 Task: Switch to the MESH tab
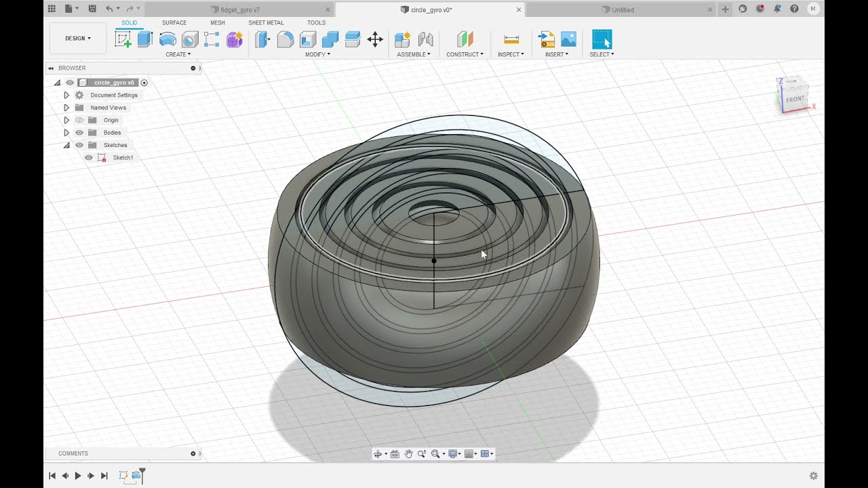(x=218, y=23)
